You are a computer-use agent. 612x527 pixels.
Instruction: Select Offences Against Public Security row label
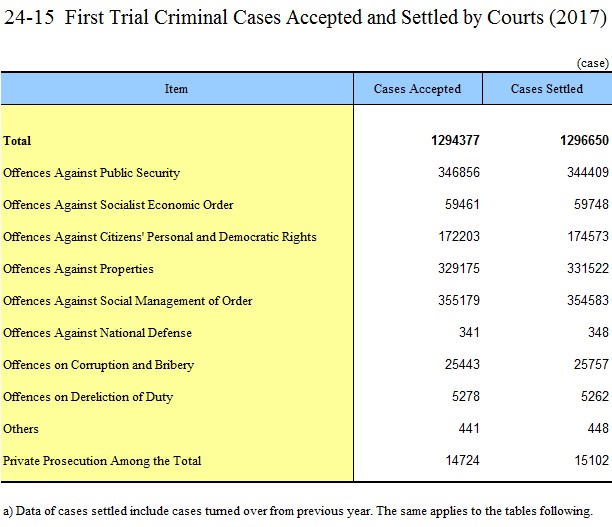click(x=91, y=173)
